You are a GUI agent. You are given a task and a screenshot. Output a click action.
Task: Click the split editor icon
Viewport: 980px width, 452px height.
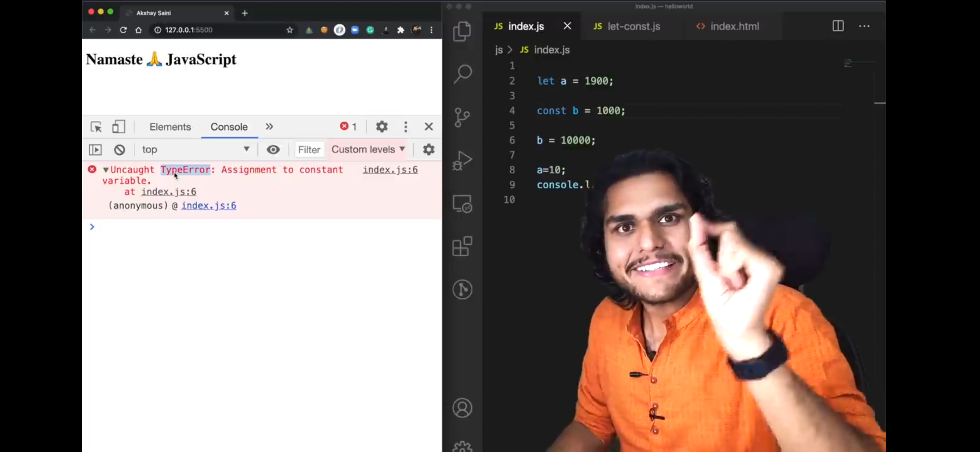[838, 26]
